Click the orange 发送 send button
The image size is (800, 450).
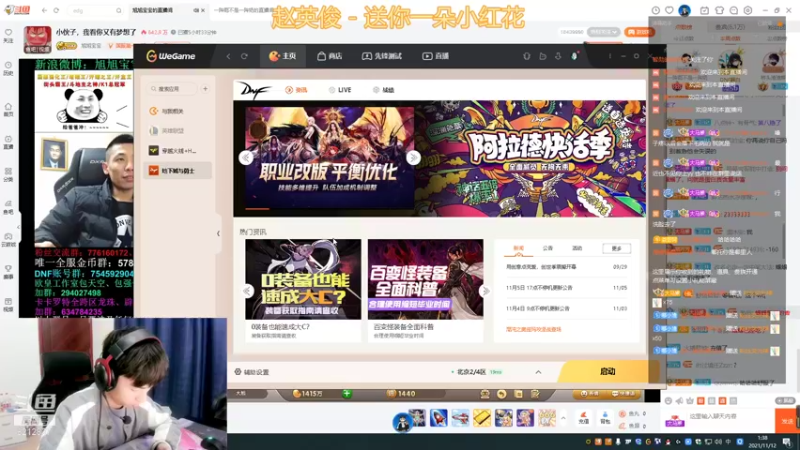pos(787,421)
